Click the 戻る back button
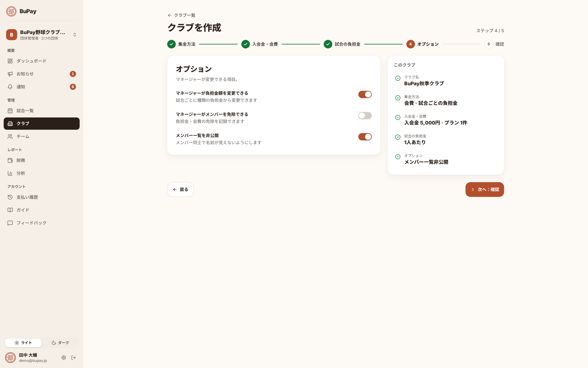588x368 pixels. pos(180,190)
